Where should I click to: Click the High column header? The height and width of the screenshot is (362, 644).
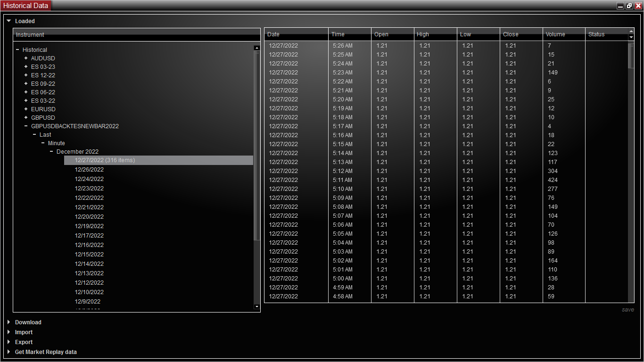[436, 34]
